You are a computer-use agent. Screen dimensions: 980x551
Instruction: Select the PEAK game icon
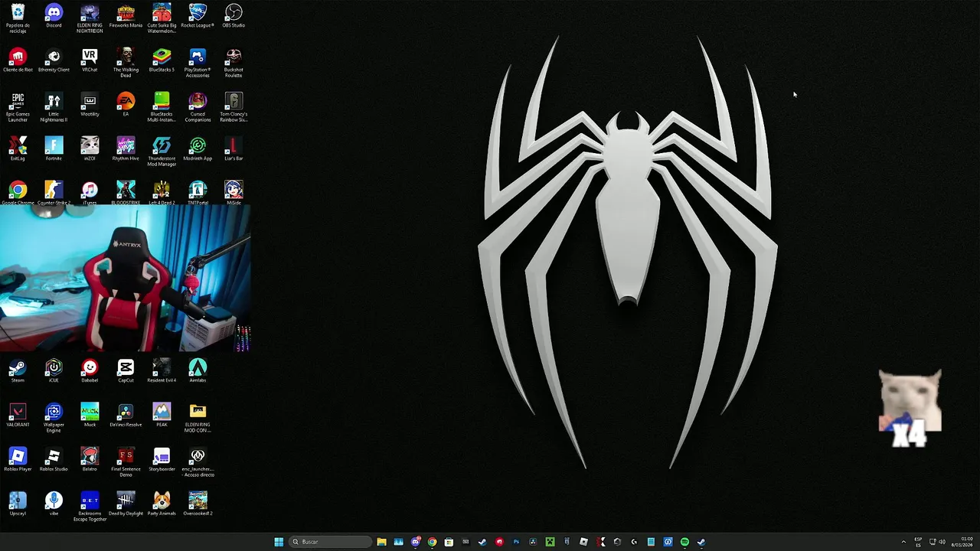162,416
